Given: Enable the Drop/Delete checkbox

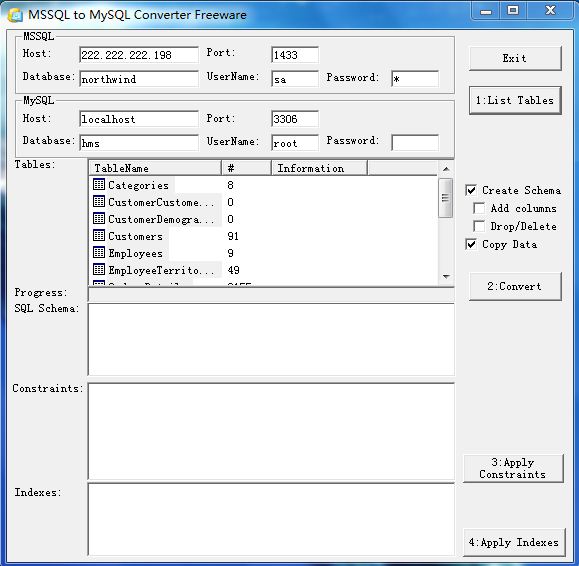Looking at the screenshot, I should tap(479, 226).
